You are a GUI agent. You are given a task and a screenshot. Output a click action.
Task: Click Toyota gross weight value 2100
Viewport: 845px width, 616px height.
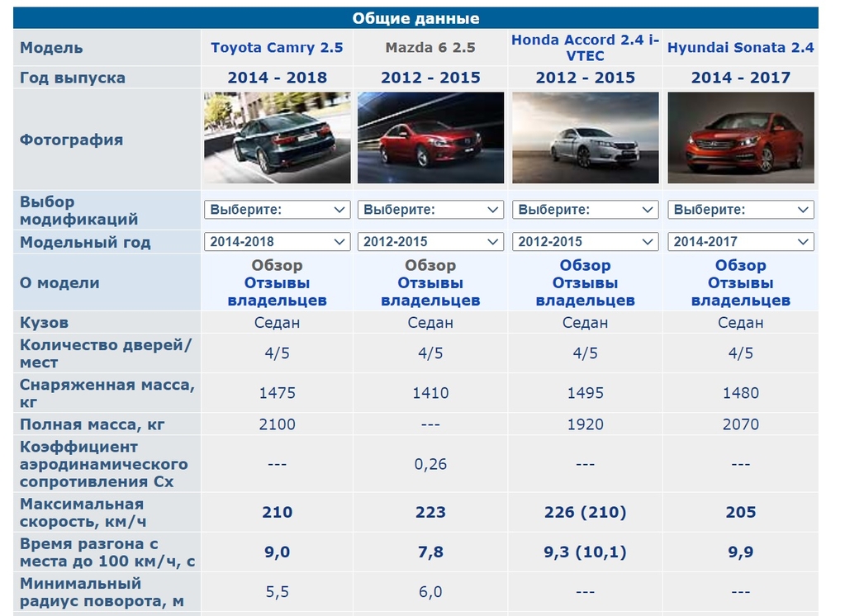point(277,424)
